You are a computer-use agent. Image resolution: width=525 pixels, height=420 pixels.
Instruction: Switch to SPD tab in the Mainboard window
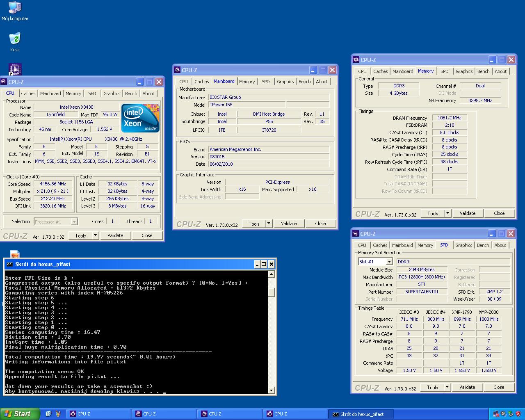(266, 82)
